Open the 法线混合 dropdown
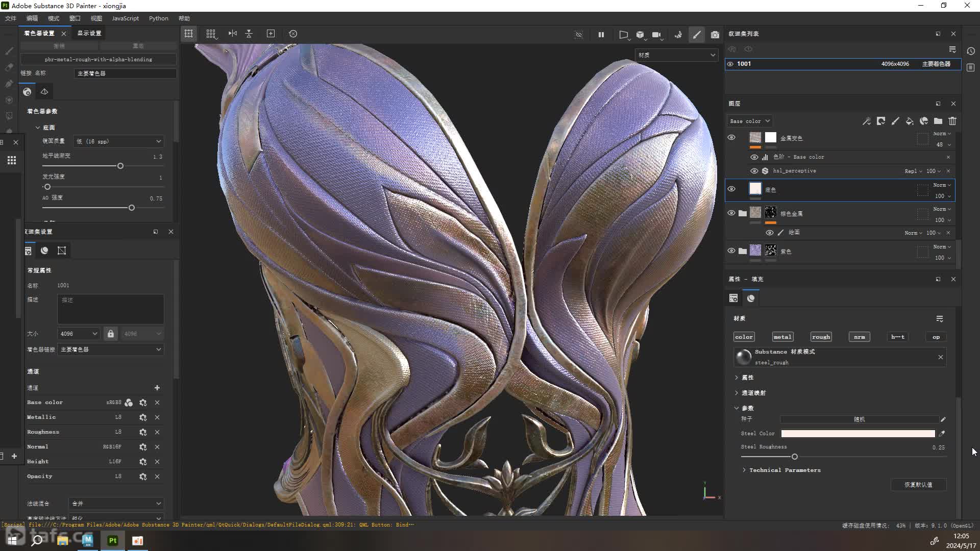The image size is (980, 551). 116,504
